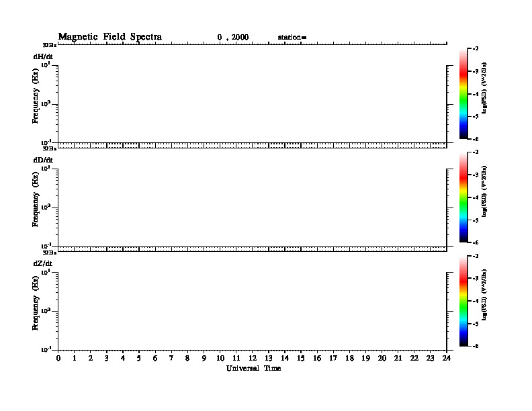
Task: Click the '-6' label on dH/dt color bar
Action: click(476, 139)
